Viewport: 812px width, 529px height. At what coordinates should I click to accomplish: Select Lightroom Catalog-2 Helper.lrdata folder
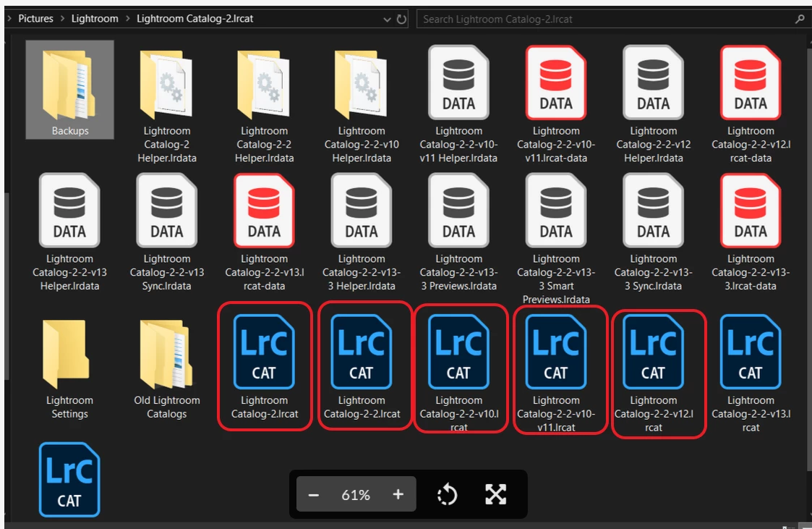(x=167, y=106)
